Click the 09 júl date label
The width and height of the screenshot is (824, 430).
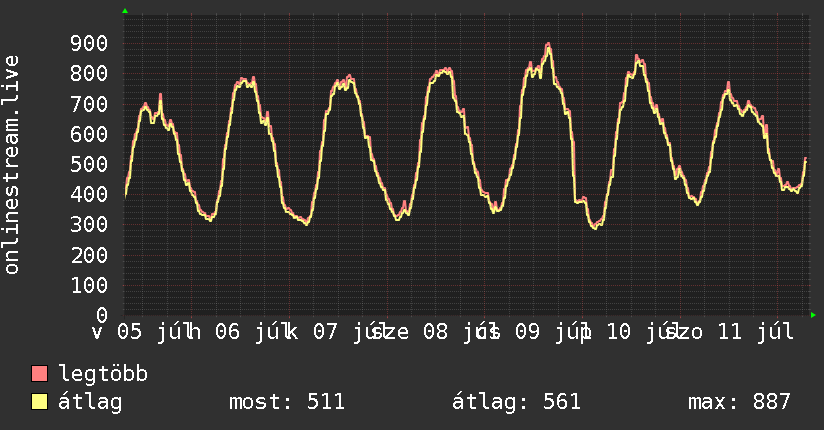[551, 332]
